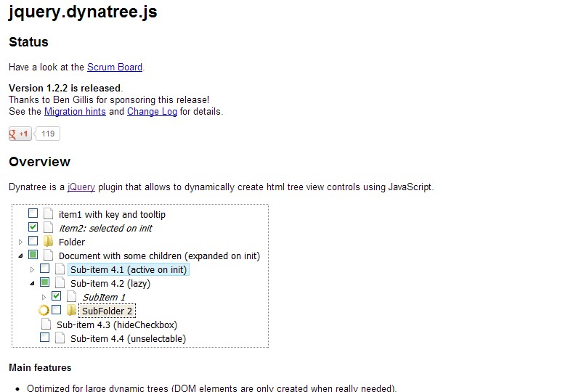Image resolution: width=568 pixels, height=392 pixels.
Task: Open the Scrum Board link
Action: (115, 67)
